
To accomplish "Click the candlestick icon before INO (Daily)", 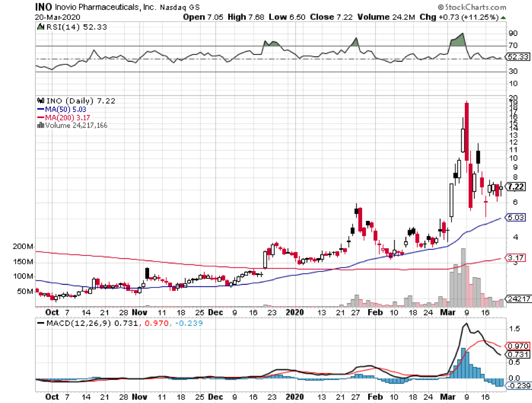I will [x=39, y=101].
